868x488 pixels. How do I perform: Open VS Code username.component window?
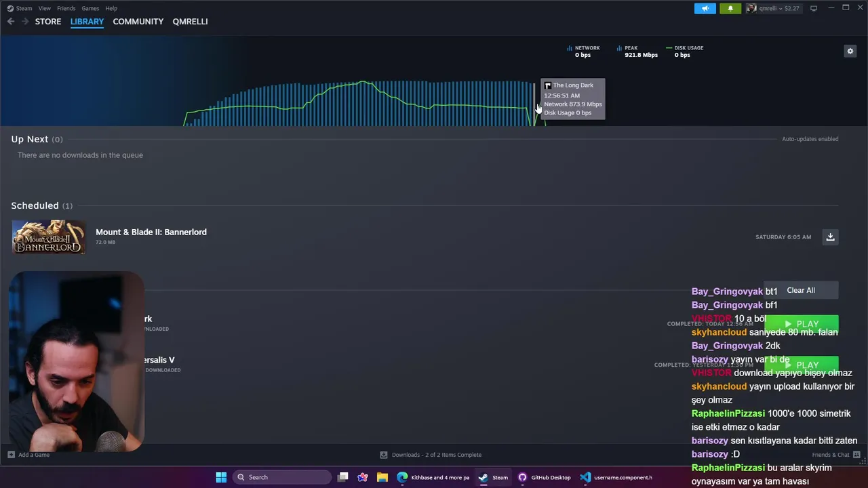[616, 477]
